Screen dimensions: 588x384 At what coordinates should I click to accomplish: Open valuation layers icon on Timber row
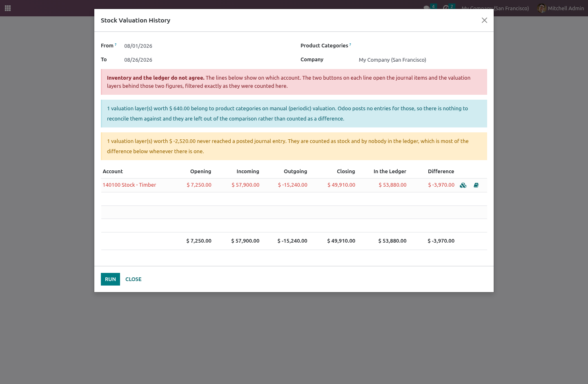point(463,185)
